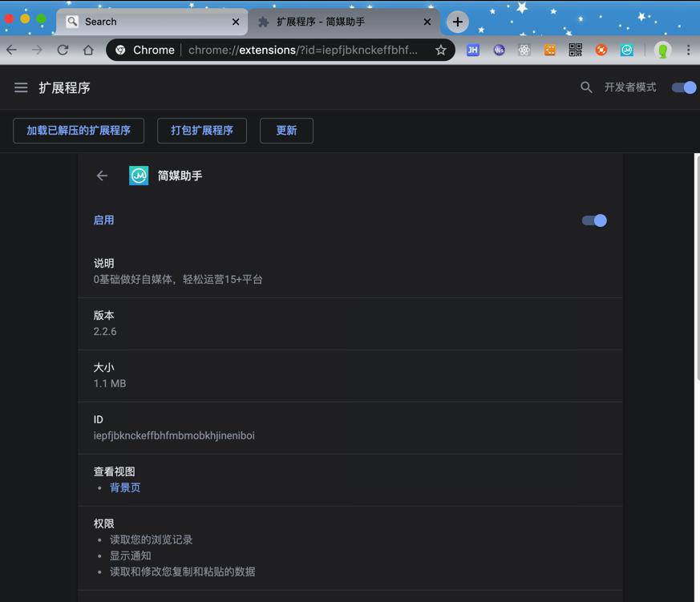
Task: Reload the page
Action: coord(63,50)
